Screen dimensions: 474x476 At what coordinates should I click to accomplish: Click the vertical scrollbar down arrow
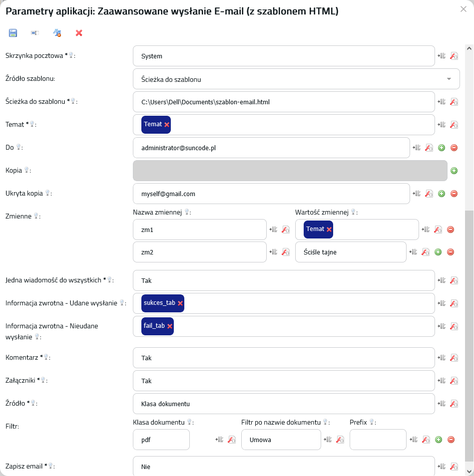tap(469, 470)
